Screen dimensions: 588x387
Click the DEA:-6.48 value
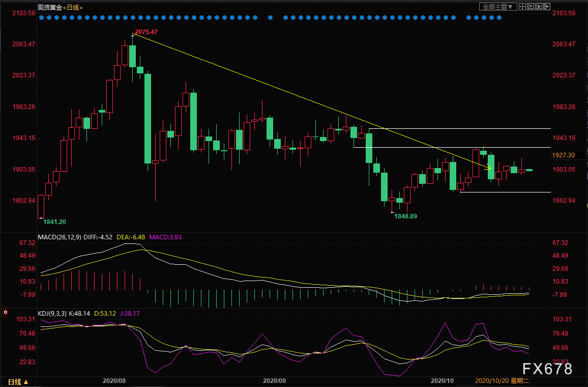pyautogui.click(x=131, y=237)
